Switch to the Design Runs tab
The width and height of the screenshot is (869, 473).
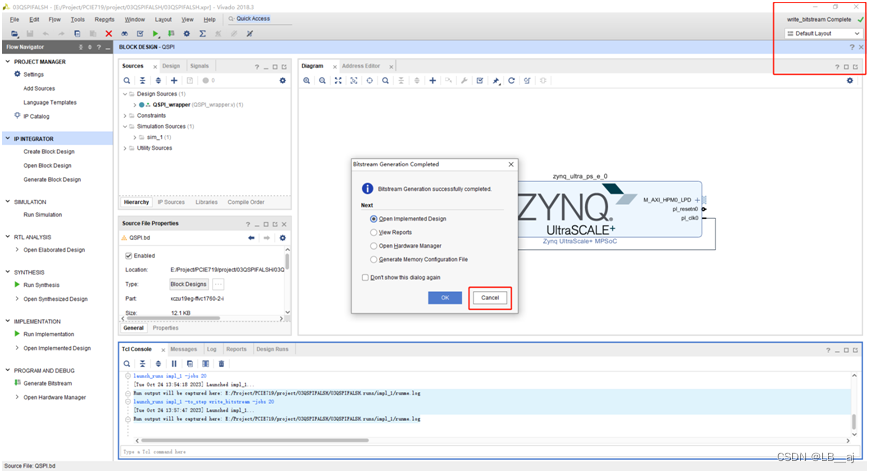point(272,349)
